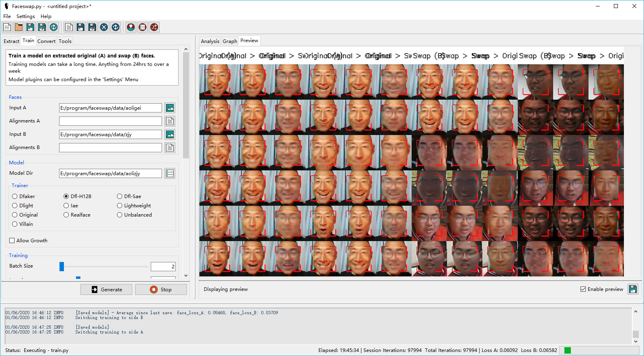Open train settings red toolbar icon

click(x=142, y=27)
